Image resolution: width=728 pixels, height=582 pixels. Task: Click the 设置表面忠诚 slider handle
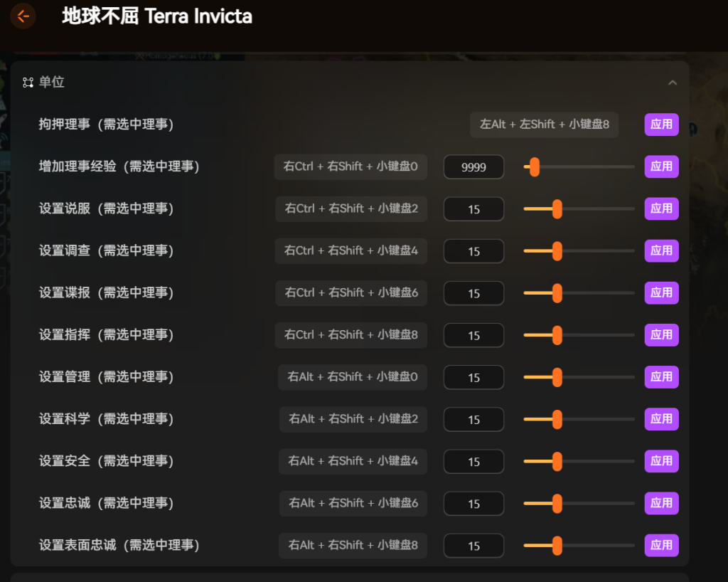[557, 546]
